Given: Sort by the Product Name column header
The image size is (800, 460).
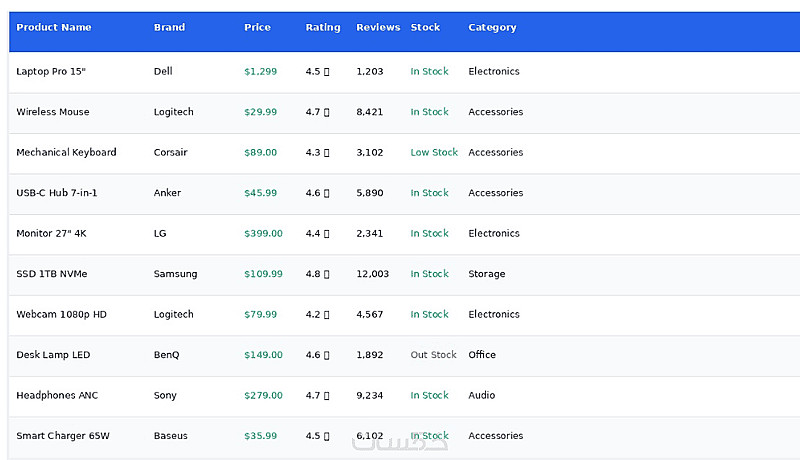Looking at the screenshot, I should [x=54, y=28].
